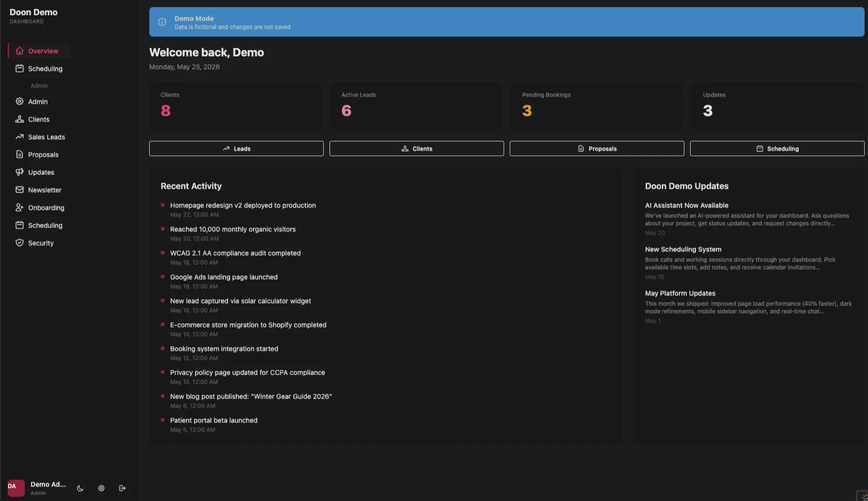Click the info icon in Demo Mode banner
Image resolution: width=868 pixels, height=501 pixels.
click(162, 22)
